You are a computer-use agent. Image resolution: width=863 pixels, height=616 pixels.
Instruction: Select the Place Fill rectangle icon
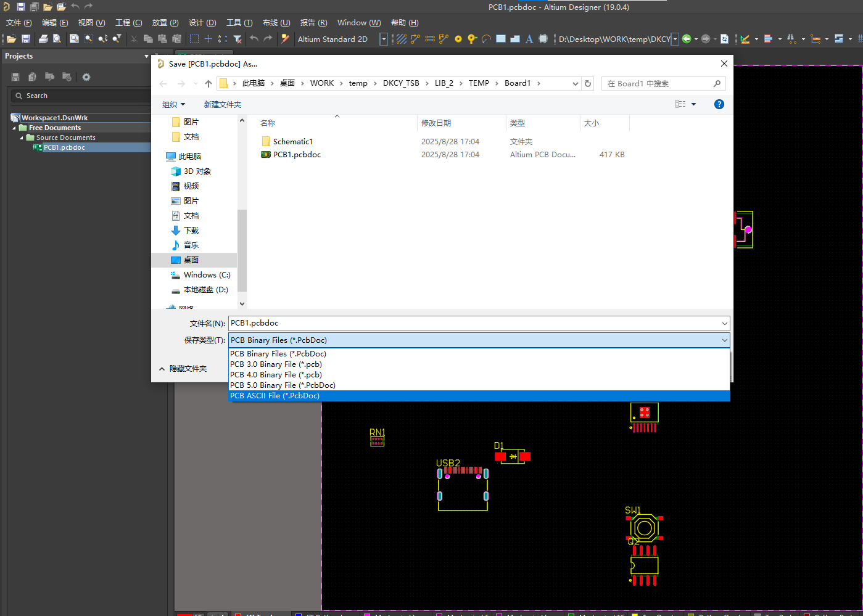pyautogui.click(x=501, y=39)
